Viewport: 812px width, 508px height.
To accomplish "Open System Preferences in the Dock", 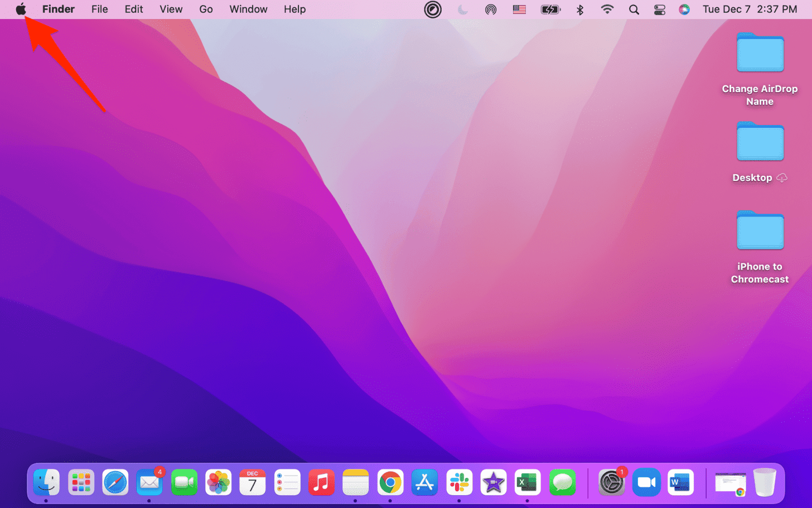I will pos(611,482).
